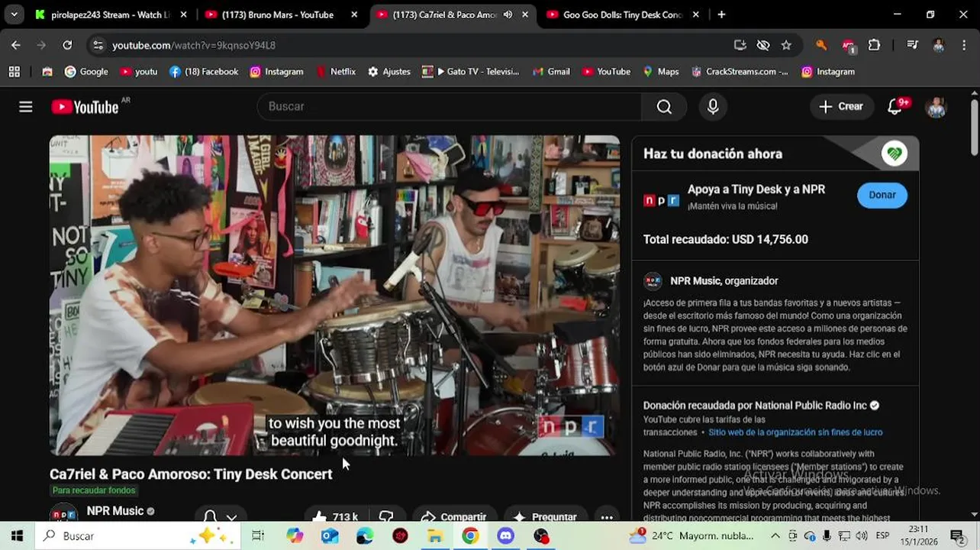Open Chrome three-dot menu
980x550 pixels.
[965, 45]
